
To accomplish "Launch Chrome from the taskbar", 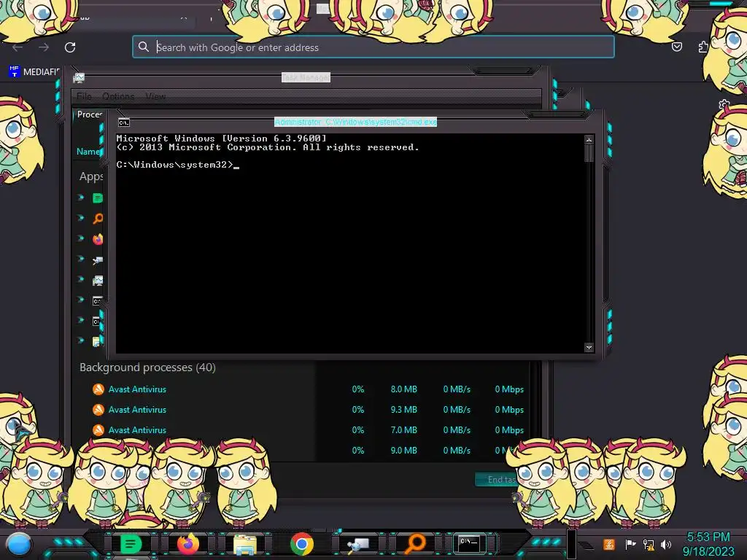I will (301, 544).
